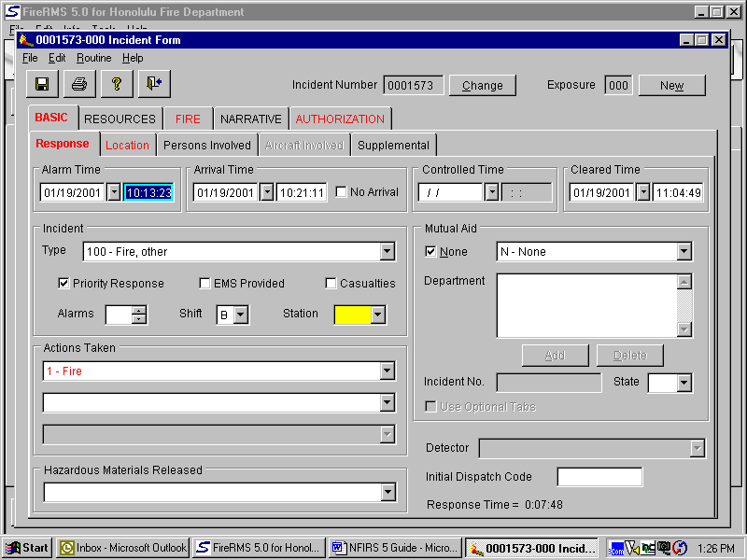
Task: Click the Initial Dispatch Code field
Action: pos(599,477)
